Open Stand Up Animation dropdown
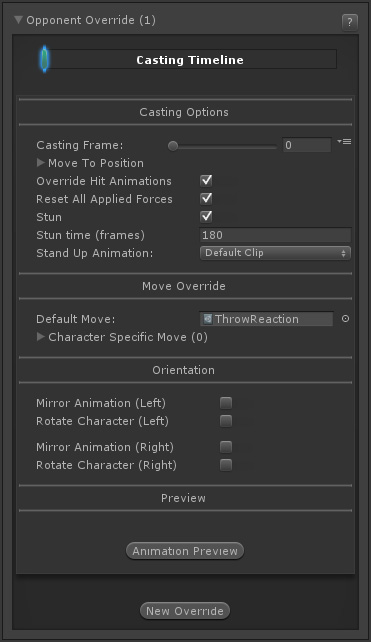Image resolution: width=371 pixels, height=642 pixels. click(x=275, y=253)
